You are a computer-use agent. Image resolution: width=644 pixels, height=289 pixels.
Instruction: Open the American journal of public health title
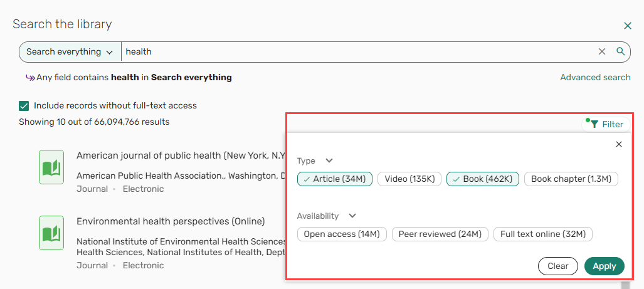pos(181,155)
